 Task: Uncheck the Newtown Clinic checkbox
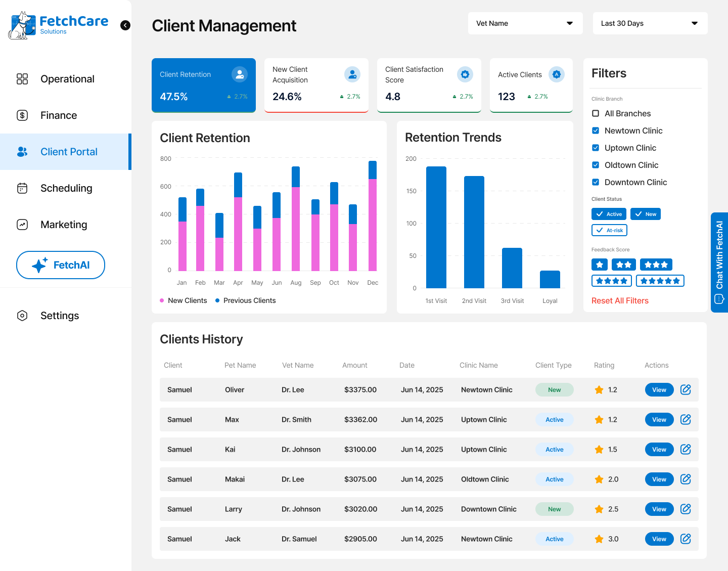click(596, 130)
